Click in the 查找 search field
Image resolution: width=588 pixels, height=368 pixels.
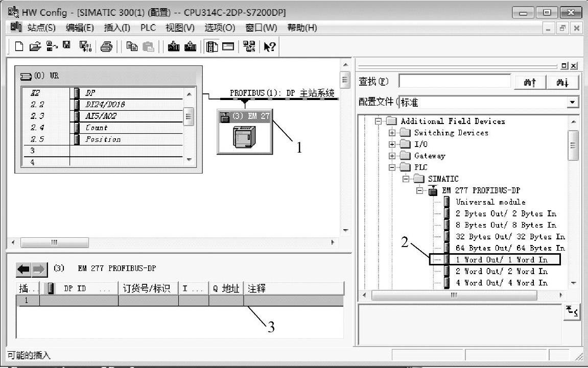[455, 81]
